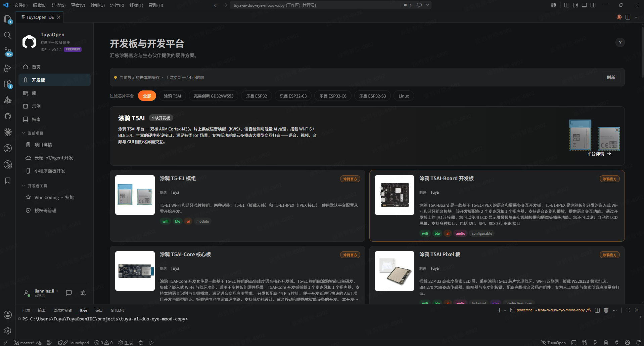Open the command center chevron dropdown

(x=428, y=5)
